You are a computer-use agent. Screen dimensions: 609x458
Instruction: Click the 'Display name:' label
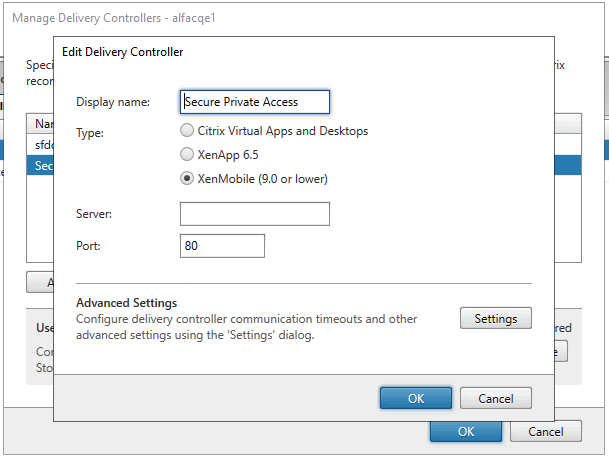(x=113, y=102)
